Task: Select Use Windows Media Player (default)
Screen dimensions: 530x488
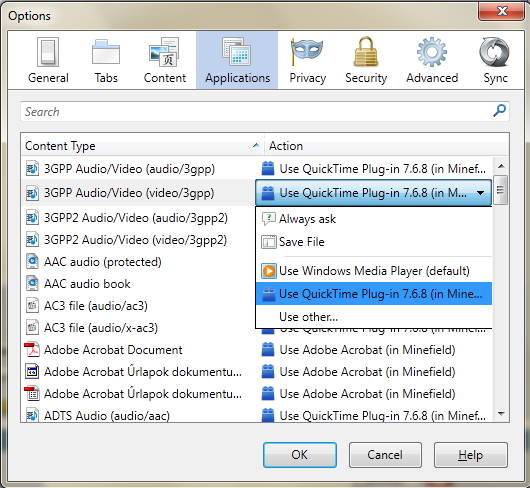Action: [374, 271]
